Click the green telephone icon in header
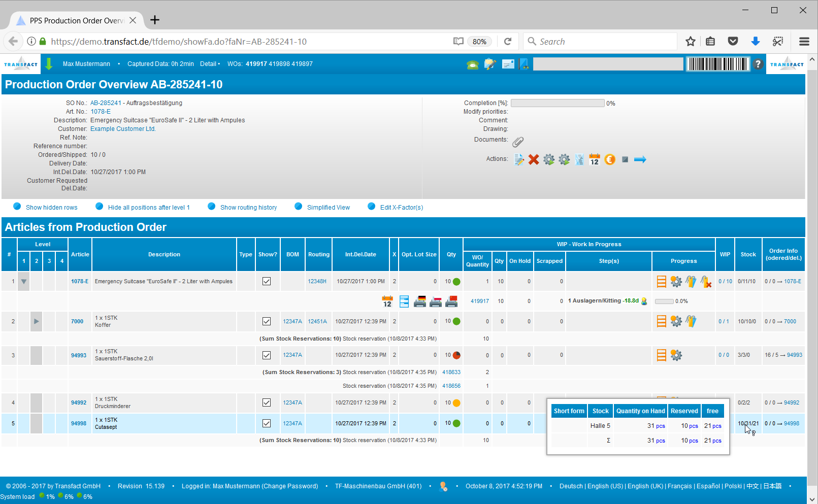The height and width of the screenshot is (504, 818). 473,64
